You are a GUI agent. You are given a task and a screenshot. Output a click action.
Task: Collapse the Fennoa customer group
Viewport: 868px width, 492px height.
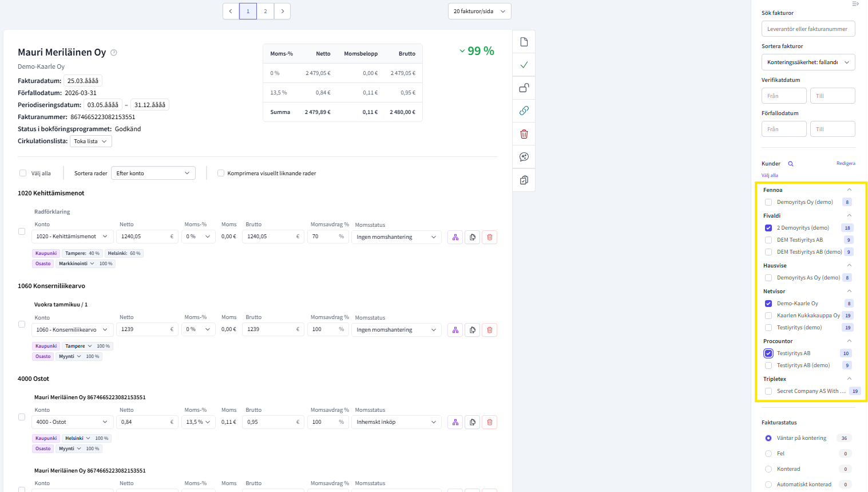pos(849,190)
